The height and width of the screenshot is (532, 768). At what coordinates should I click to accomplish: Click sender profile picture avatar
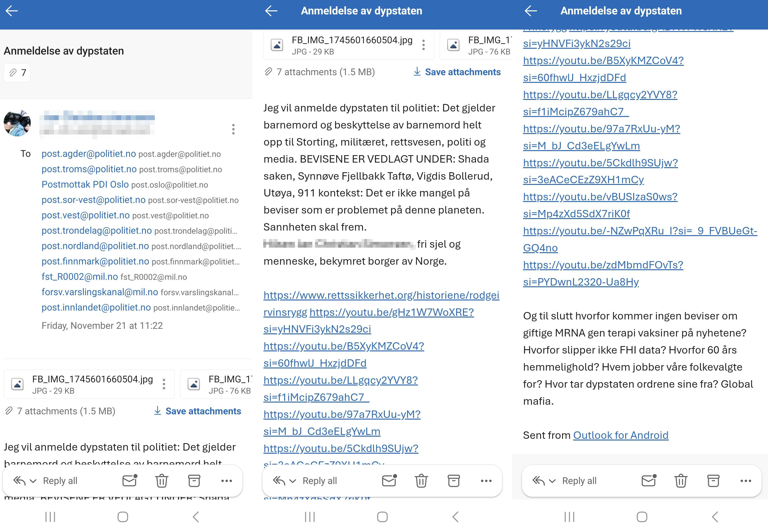coord(17,123)
